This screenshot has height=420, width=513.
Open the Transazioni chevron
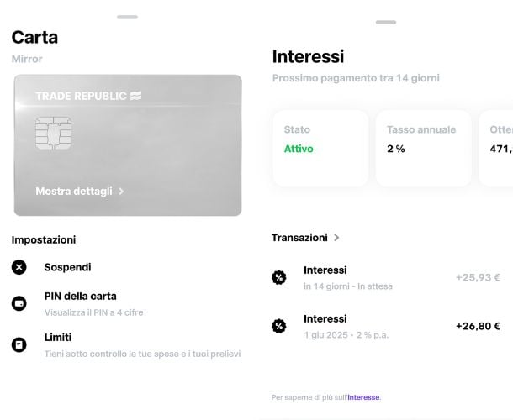(336, 238)
